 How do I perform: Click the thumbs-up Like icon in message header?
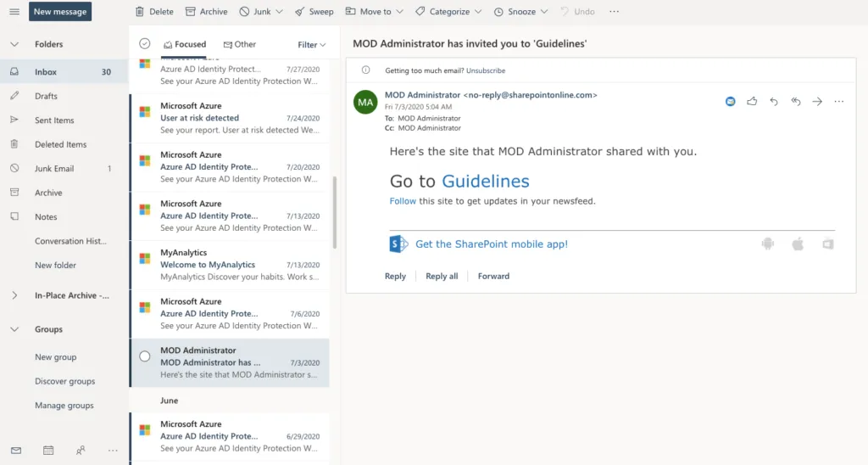pos(752,102)
